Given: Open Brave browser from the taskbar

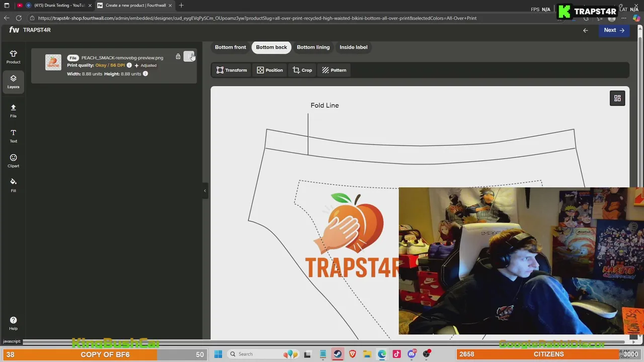Looking at the screenshot, I should coord(353,354).
